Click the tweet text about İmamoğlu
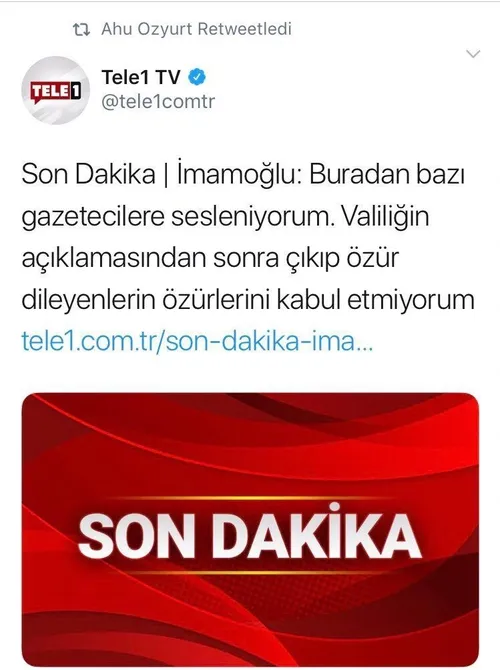Image resolution: width=500 pixels, height=670 pixels. 248,237
